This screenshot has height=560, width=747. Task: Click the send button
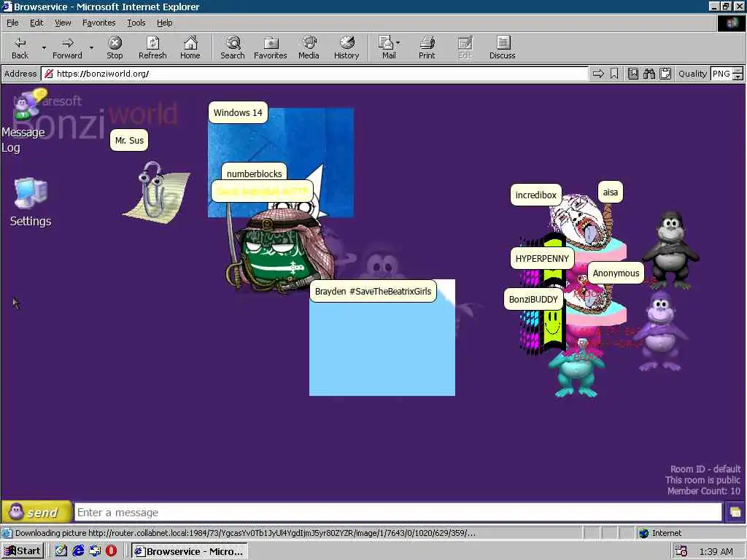click(x=36, y=513)
